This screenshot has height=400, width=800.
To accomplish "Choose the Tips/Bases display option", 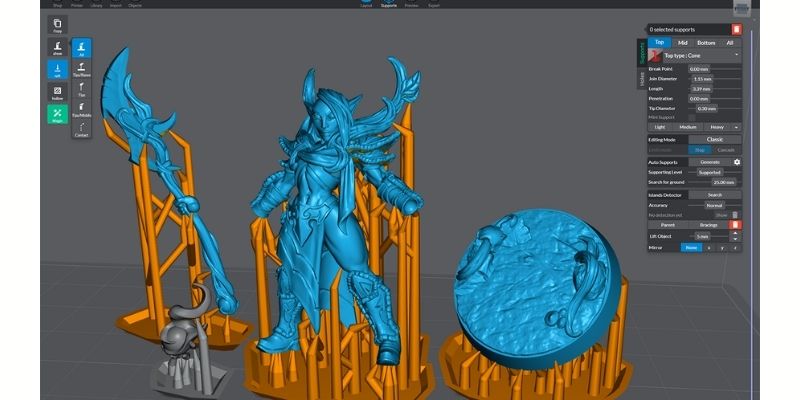I will [x=82, y=70].
